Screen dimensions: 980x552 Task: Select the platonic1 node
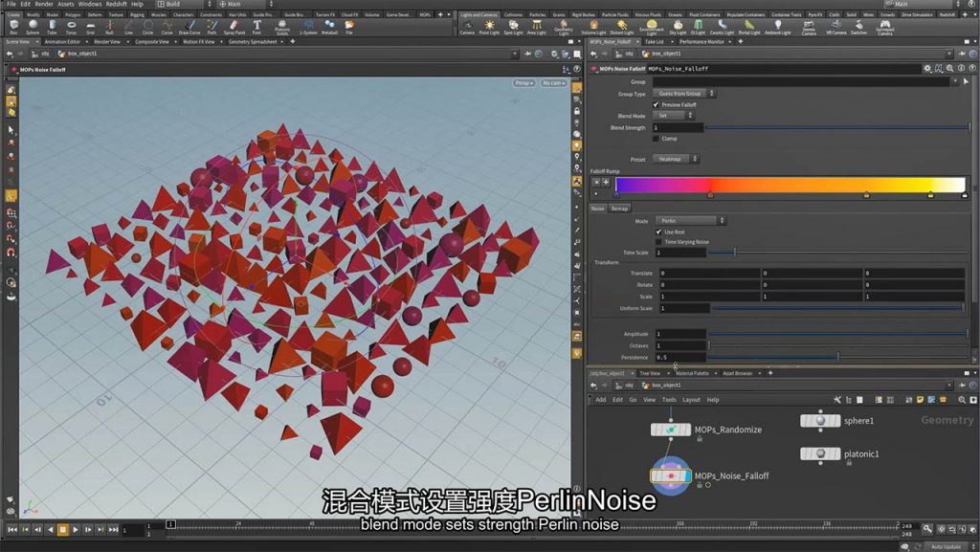(x=820, y=454)
